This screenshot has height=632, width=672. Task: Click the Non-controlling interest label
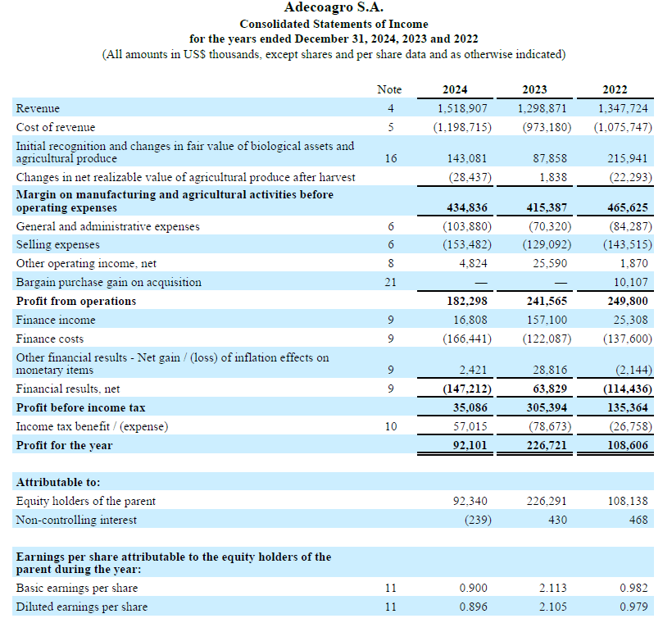[x=76, y=520]
